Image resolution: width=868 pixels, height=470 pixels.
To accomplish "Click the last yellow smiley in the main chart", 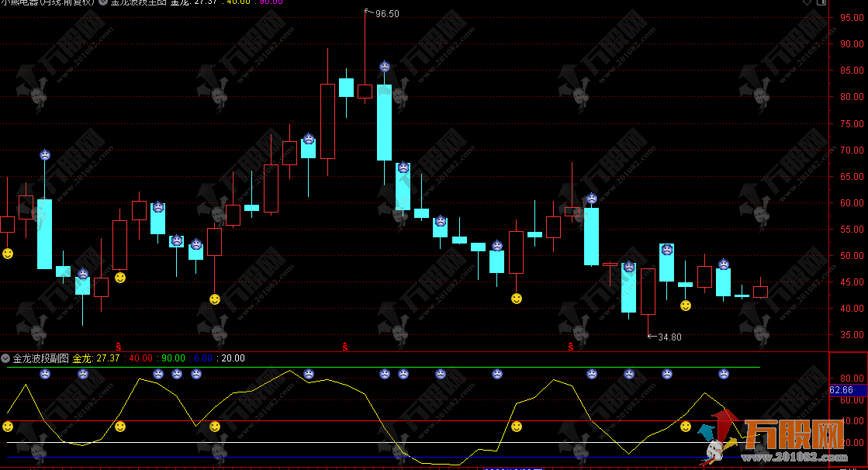I will tap(685, 306).
